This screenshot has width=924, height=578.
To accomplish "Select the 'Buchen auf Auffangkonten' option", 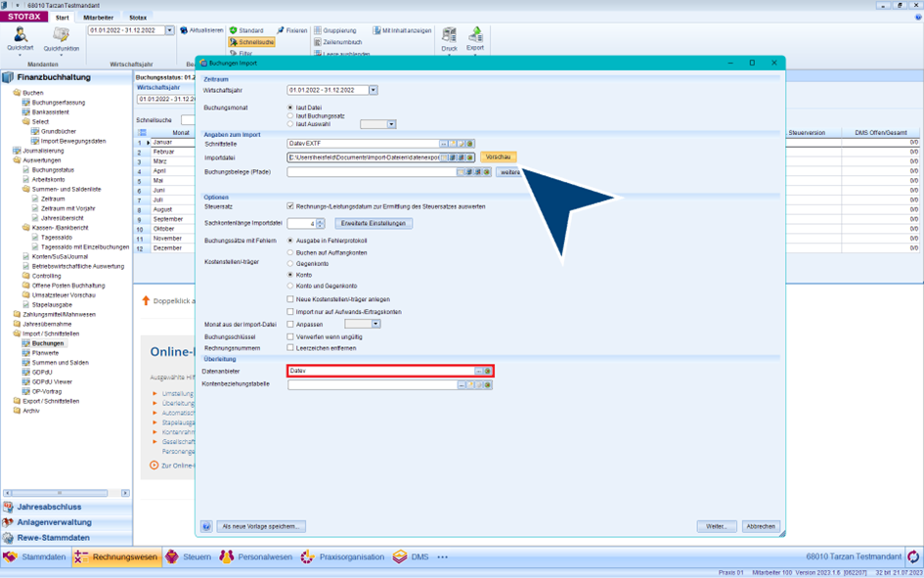I will pyautogui.click(x=290, y=252).
